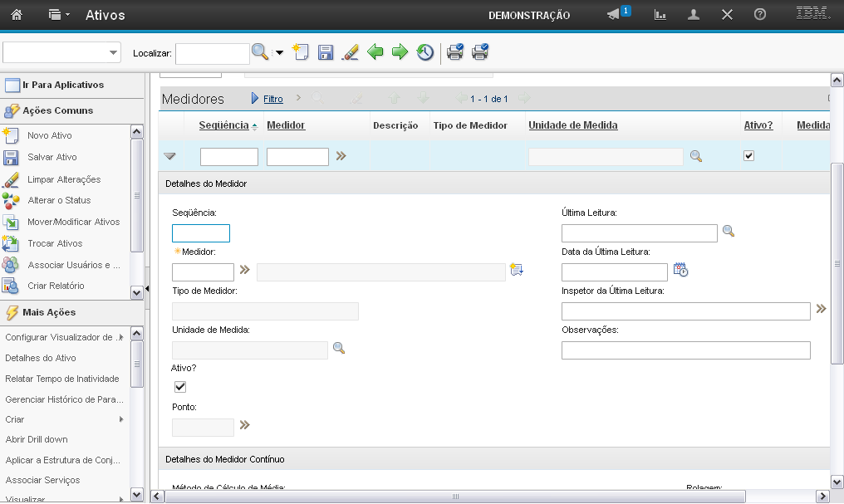Open the help question mark icon
844x504 pixels.
coord(759,15)
